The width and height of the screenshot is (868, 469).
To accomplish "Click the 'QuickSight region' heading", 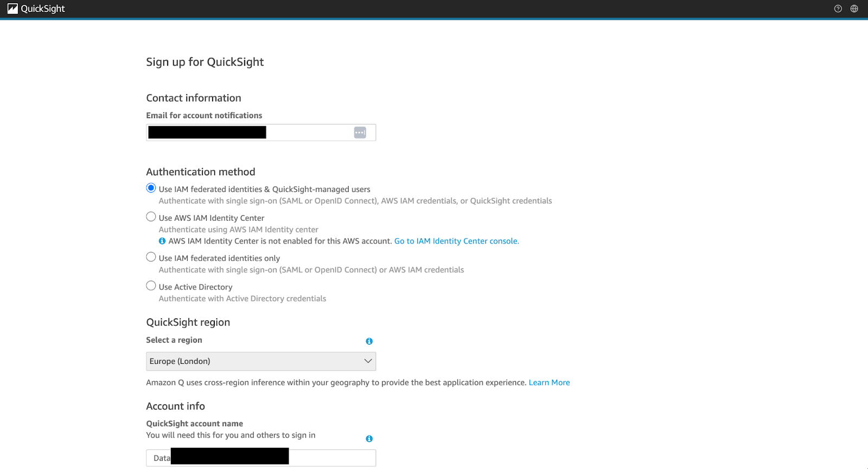I will click(188, 323).
